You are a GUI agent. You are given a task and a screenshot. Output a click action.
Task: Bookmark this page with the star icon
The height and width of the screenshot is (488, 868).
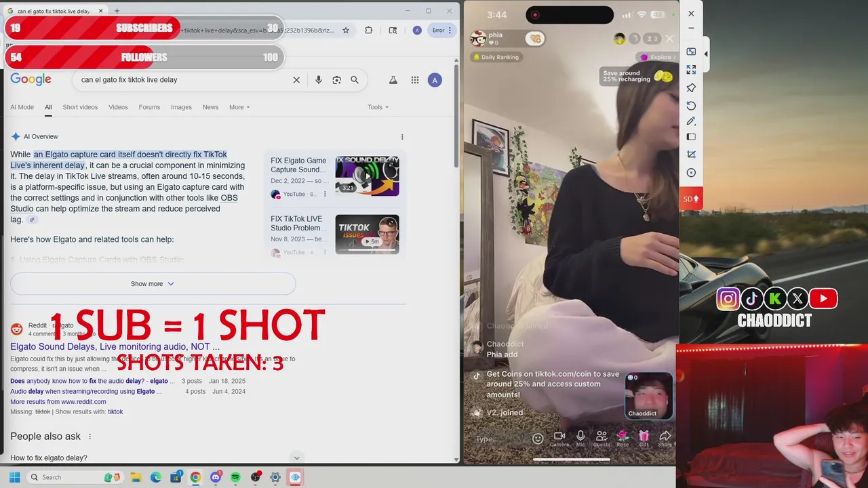(x=346, y=30)
